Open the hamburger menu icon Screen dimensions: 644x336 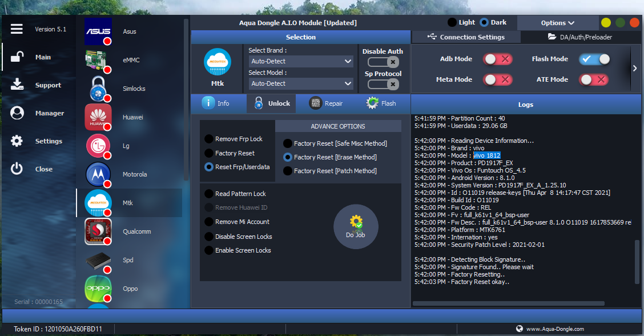click(x=17, y=29)
